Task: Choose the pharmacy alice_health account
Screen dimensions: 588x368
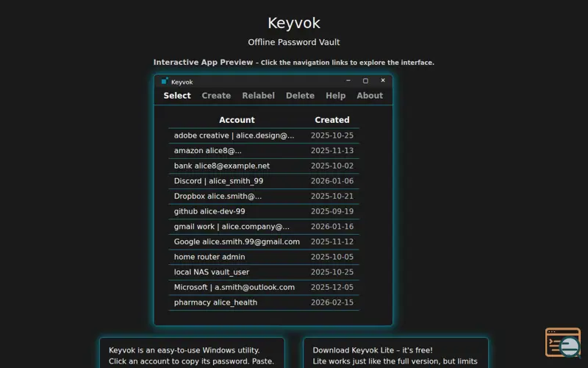Action: point(264,302)
